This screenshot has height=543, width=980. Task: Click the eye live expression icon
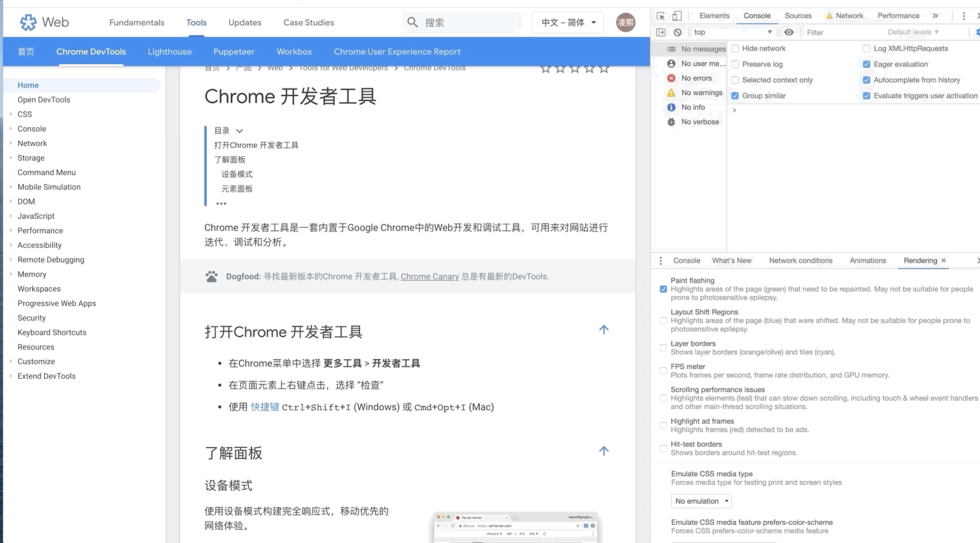click(788, 32)
